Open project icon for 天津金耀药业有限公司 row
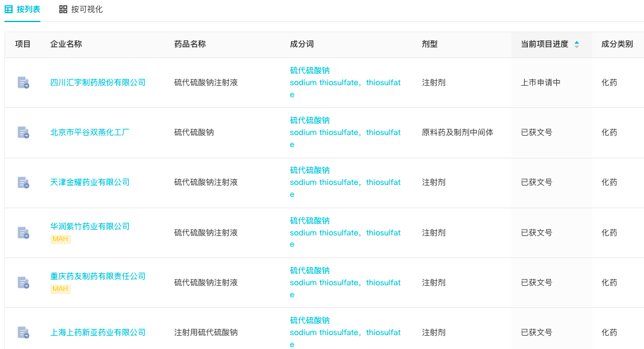This screenshot has width=644, height=349. click(23, 182)
